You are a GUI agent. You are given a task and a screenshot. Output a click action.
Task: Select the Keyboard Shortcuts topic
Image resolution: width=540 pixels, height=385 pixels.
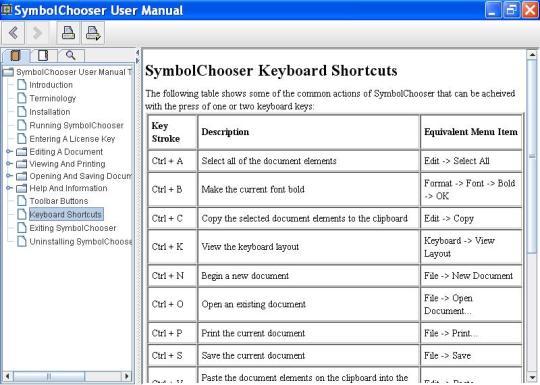(66, 214)
